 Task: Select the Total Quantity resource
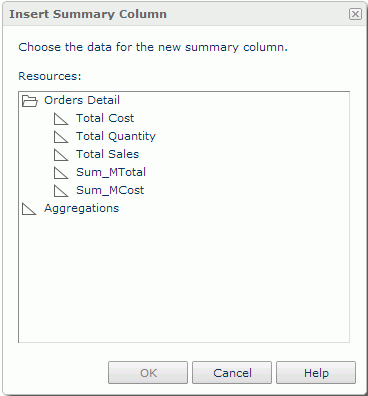(x=116, y=136)
